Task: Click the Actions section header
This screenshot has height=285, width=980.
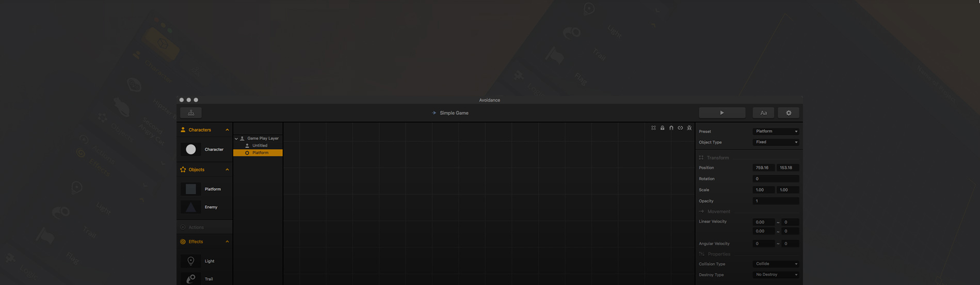Action: (x=196, y=227)
